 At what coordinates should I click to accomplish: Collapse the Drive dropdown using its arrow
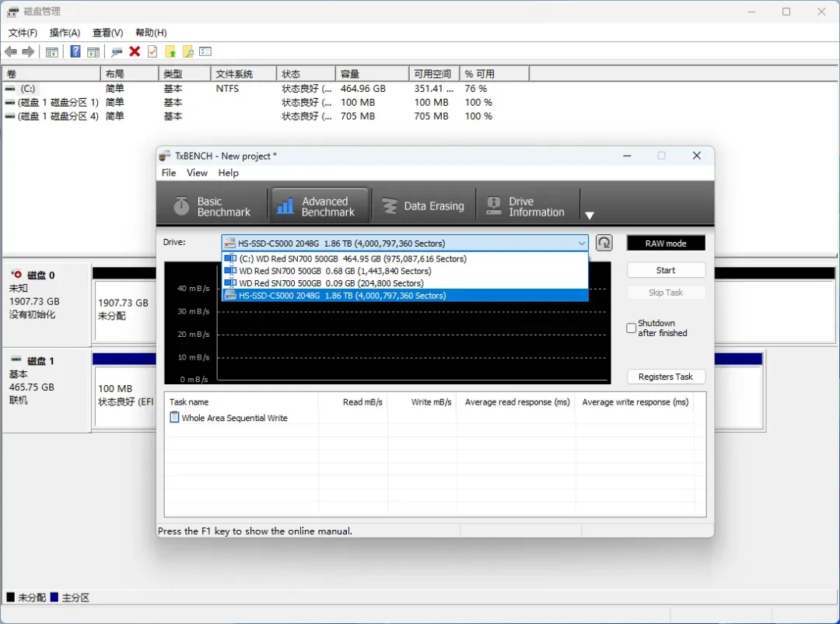point(581,244)
